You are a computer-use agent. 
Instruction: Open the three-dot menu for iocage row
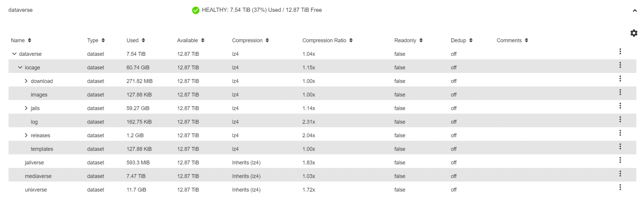(620, 65)
